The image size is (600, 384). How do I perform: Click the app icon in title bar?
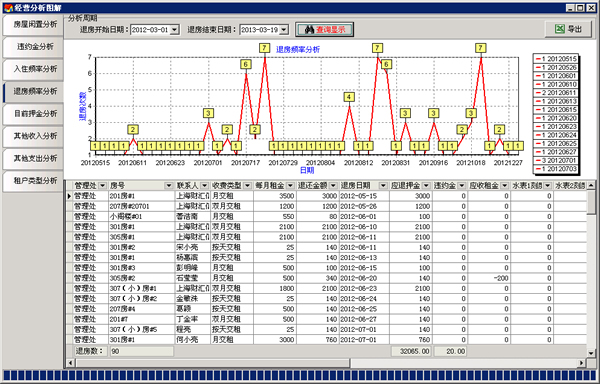(x=8, y=8)
